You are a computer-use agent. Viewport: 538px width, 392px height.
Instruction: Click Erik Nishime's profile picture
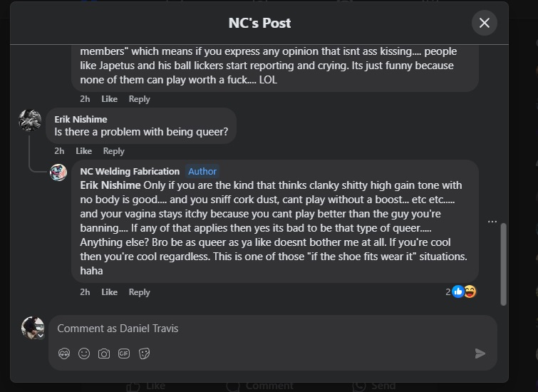[30, 120]
